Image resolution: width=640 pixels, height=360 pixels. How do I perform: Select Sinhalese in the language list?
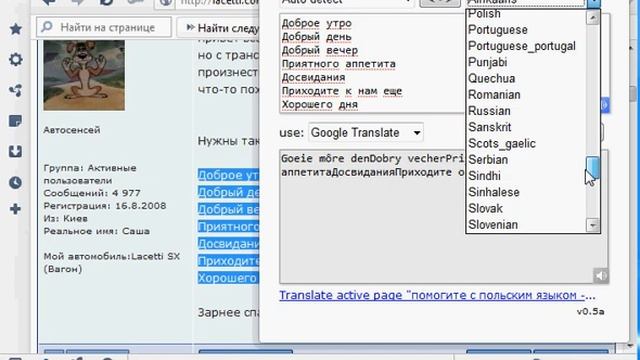pos(493,192)
